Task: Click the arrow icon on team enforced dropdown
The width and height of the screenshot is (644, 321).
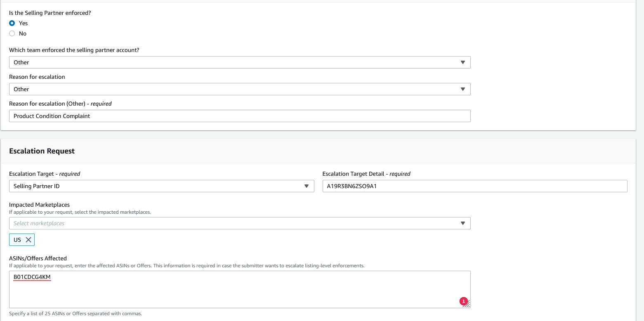Action: 462,62
